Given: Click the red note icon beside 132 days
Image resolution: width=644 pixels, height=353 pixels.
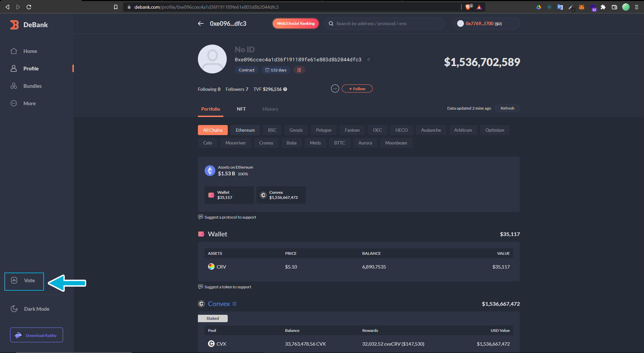Looking at the screenshot, I should click(x=299, y=70).
